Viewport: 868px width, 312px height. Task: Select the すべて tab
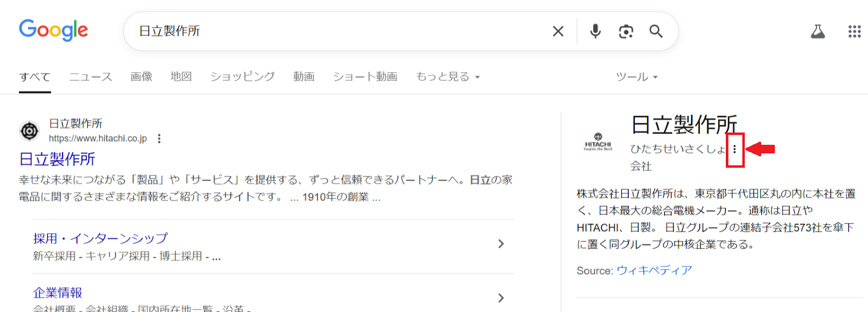[35, 77]
